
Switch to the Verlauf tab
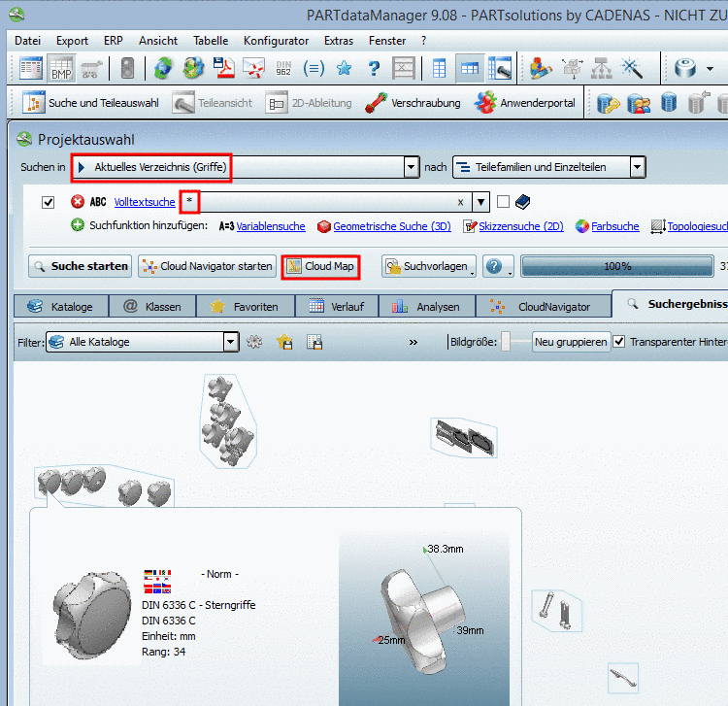coord(337,307)
